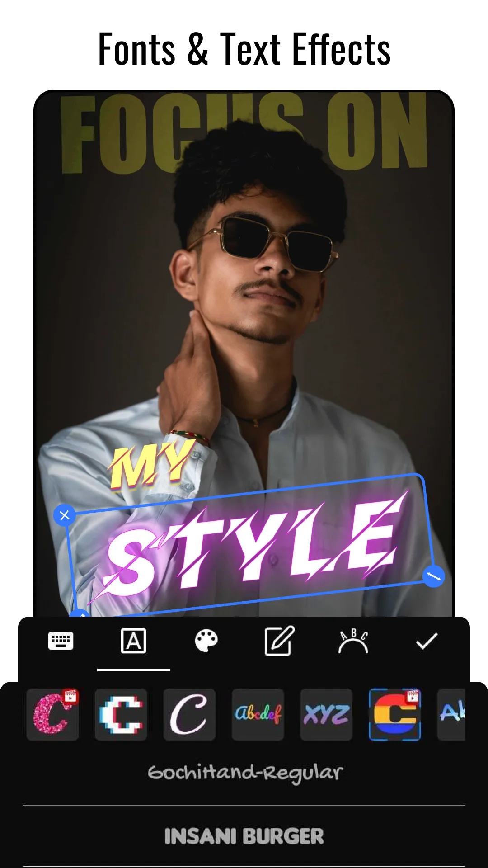The image size is (488, 868).
Task: Open the curved ABC text tool
Action: tap(353, 641)
